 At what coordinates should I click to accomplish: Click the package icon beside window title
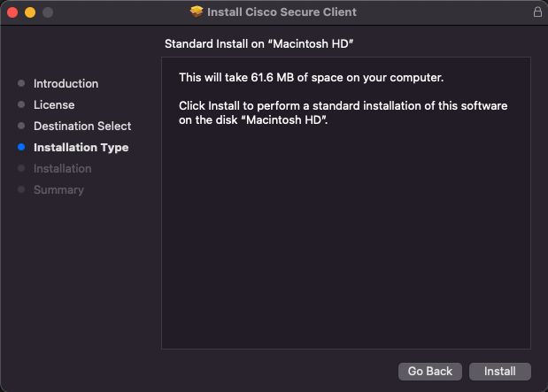point(197,12)
